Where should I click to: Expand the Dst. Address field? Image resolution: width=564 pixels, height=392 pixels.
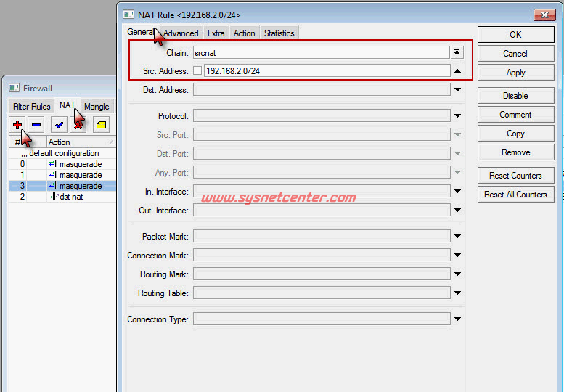click(x=457, y=90)
